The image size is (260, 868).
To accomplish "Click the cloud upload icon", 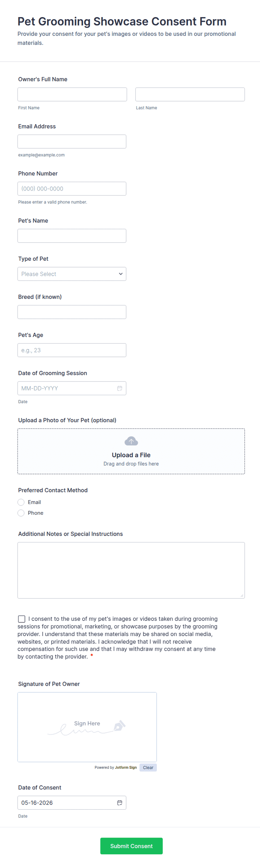I will [131, 441].
